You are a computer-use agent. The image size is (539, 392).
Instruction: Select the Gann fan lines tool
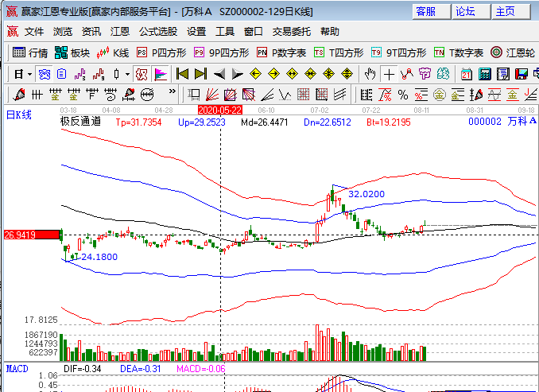click(212, 94)
